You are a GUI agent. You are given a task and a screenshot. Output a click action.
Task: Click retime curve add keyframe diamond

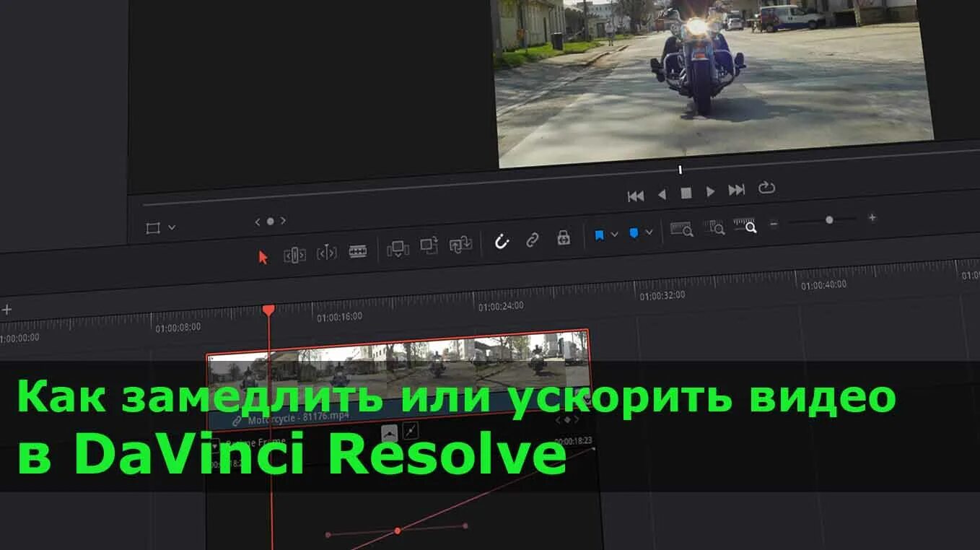(x=567, y=419)
